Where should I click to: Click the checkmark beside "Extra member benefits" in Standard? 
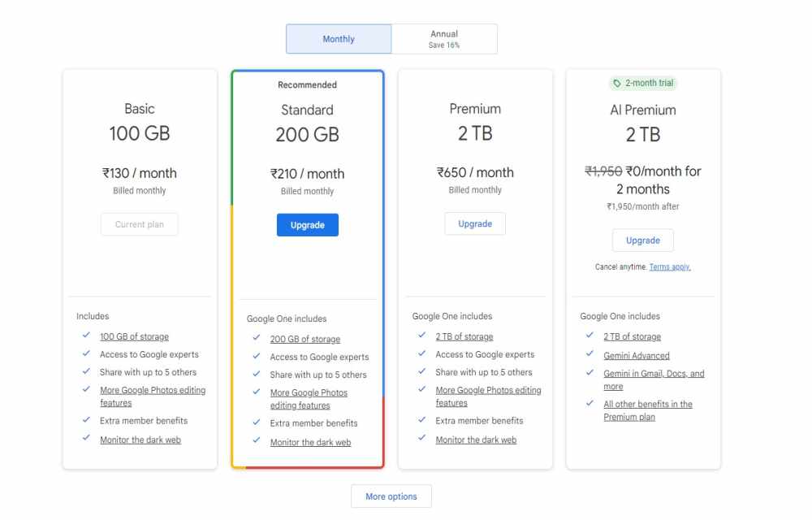pos(254,423)
